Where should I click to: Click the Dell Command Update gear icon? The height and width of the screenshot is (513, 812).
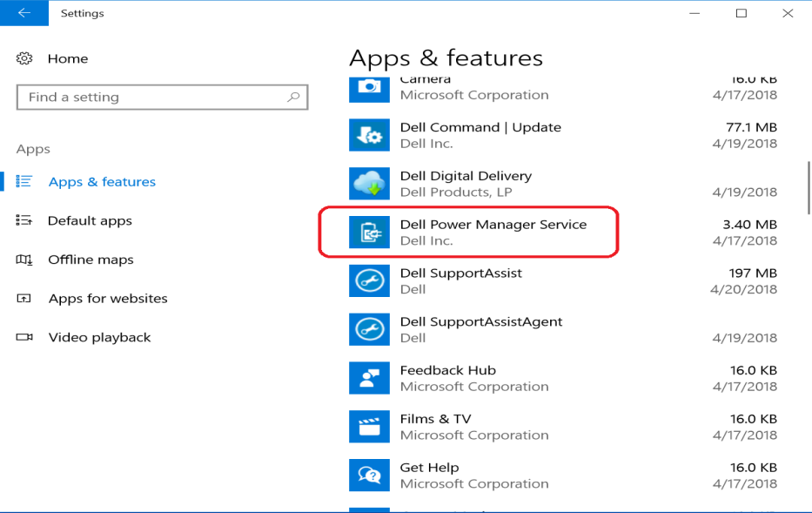coord(369,135)
